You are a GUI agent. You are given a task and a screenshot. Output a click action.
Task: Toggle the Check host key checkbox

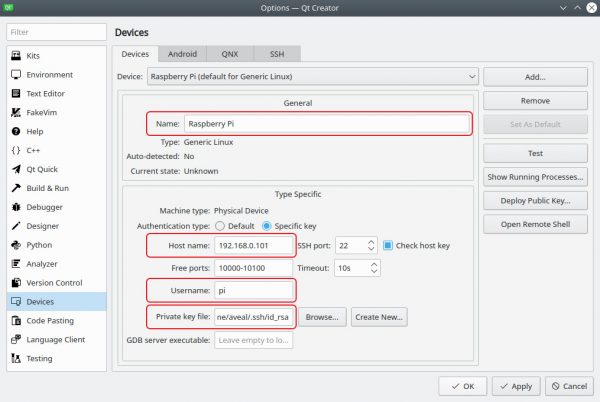tap(388, 245)
